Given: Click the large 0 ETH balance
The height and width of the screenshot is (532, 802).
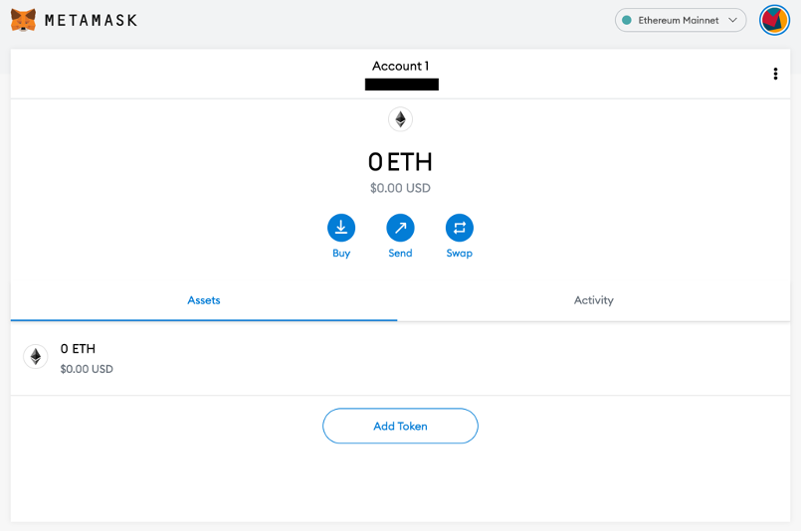Looking at the screenshot, I should coord(400,162).
